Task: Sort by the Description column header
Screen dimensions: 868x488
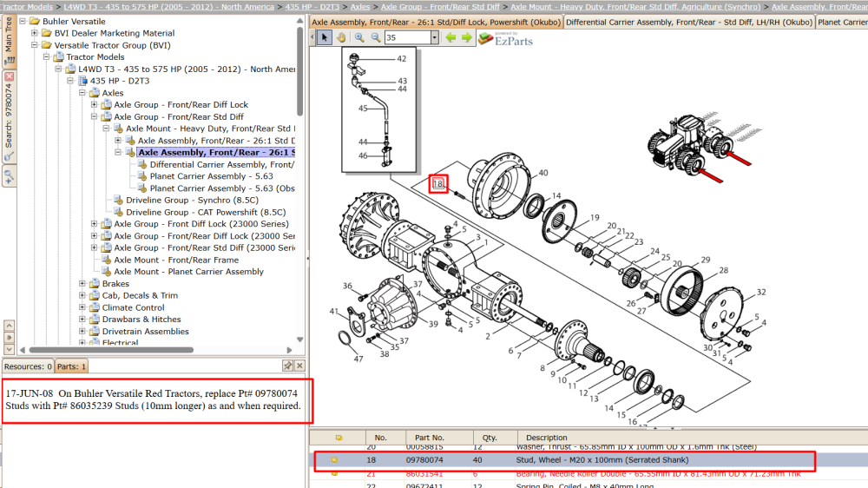Action: tap(546, 438)
